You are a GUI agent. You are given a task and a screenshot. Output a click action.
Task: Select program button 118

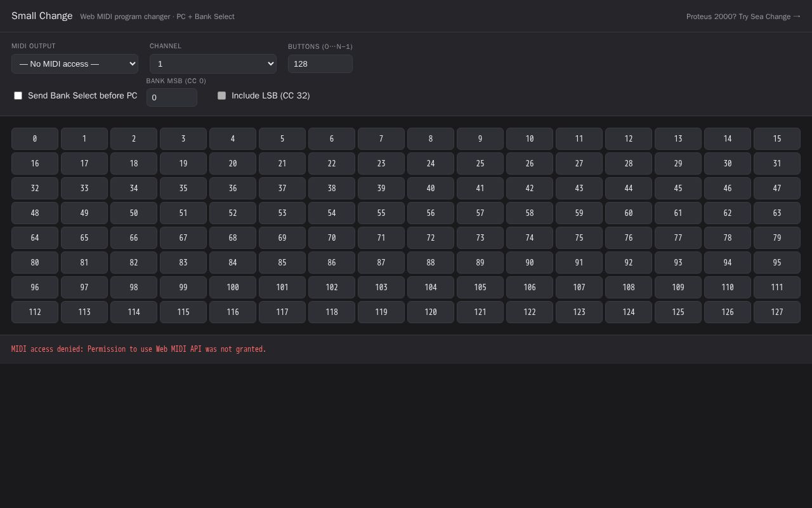[332, 312]
